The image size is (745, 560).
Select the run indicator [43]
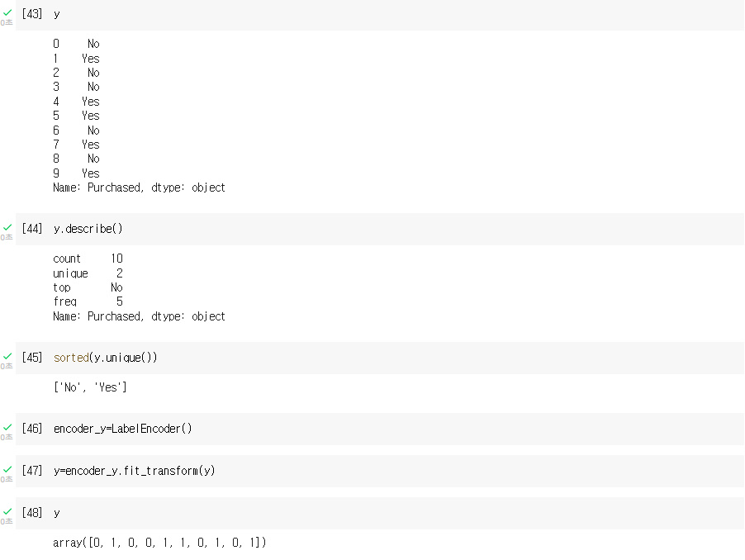click(32, 14)
